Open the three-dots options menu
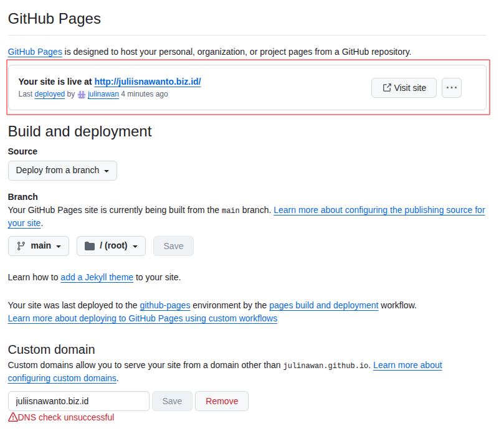Viewport: 504px width, 431px height. 451,88
